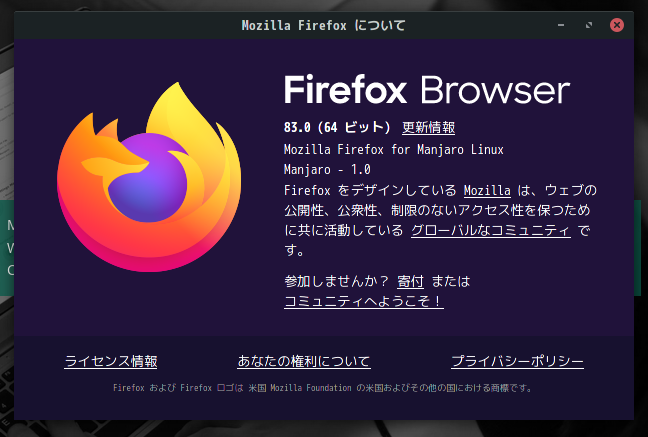This screenshot has width=648, height=437.
Task: Click the Firefox Browser heading
Action: (x=427, y=89)
